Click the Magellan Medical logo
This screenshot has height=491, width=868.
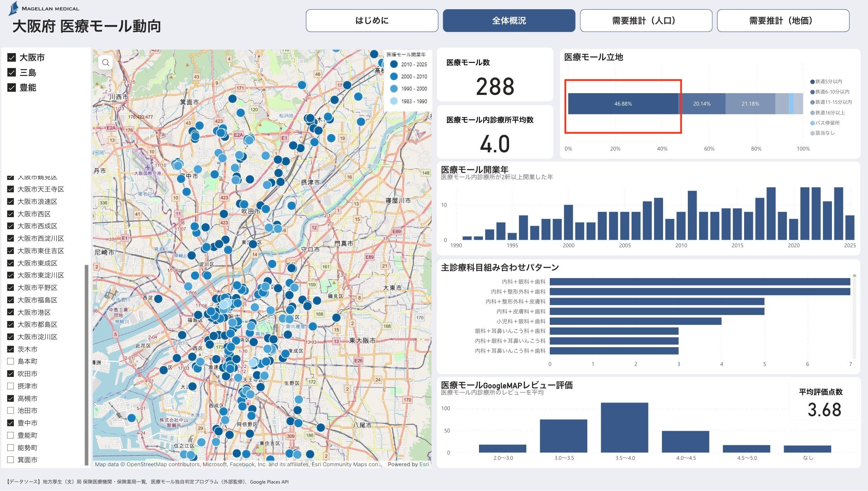(x=14, y=9)
